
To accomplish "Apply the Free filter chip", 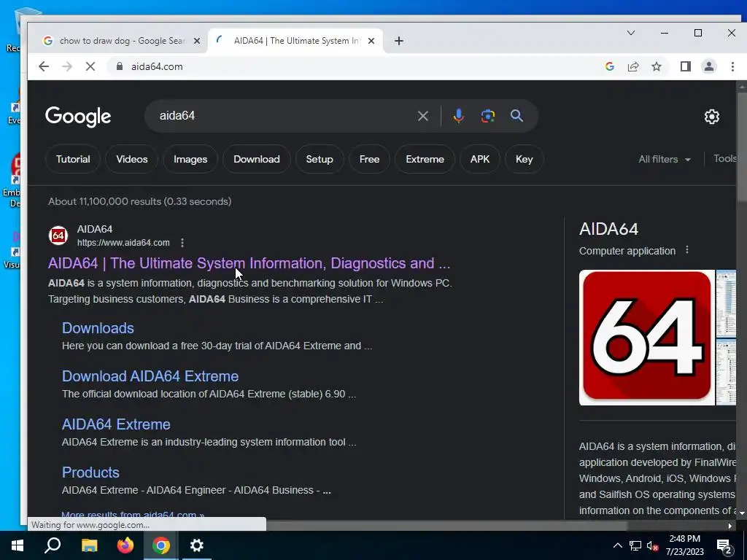I will coord(369,159).
